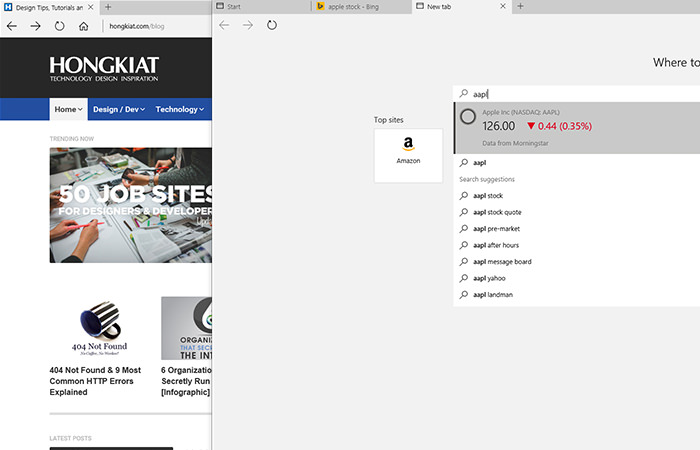Image resolution: width=700 pixels, height=450 pixels.
Task: Open 404 Not Found mug thumbnail
Action: coord(100,328)
